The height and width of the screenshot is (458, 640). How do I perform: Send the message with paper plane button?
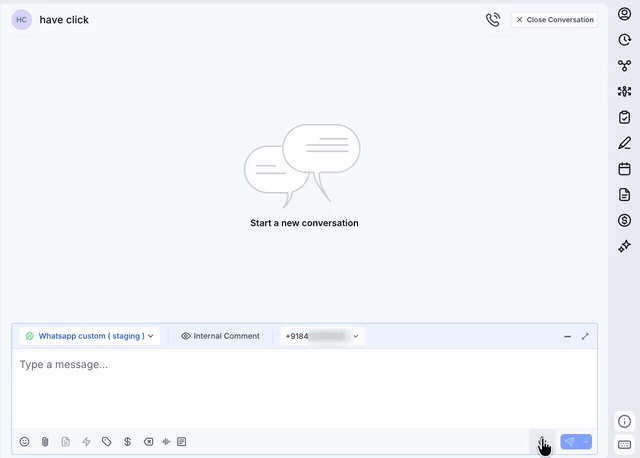[569, 442]
